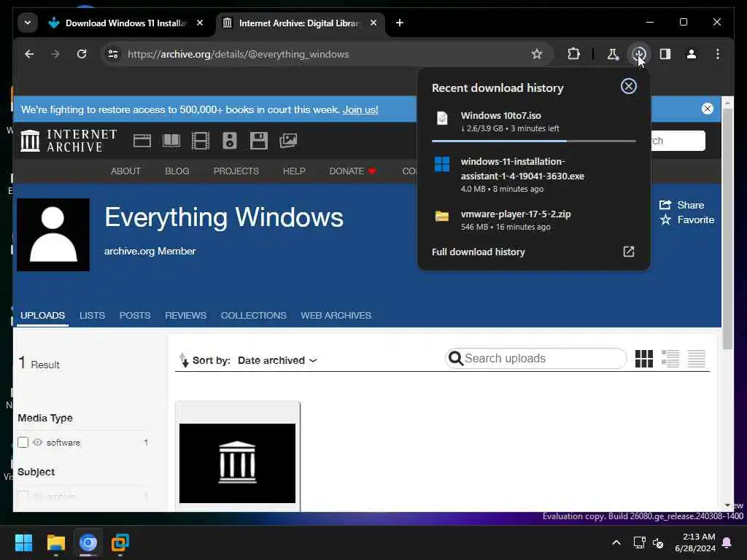Dismiss the blue books banner
This screenshot has width=747, height=560.
(708, 109)
